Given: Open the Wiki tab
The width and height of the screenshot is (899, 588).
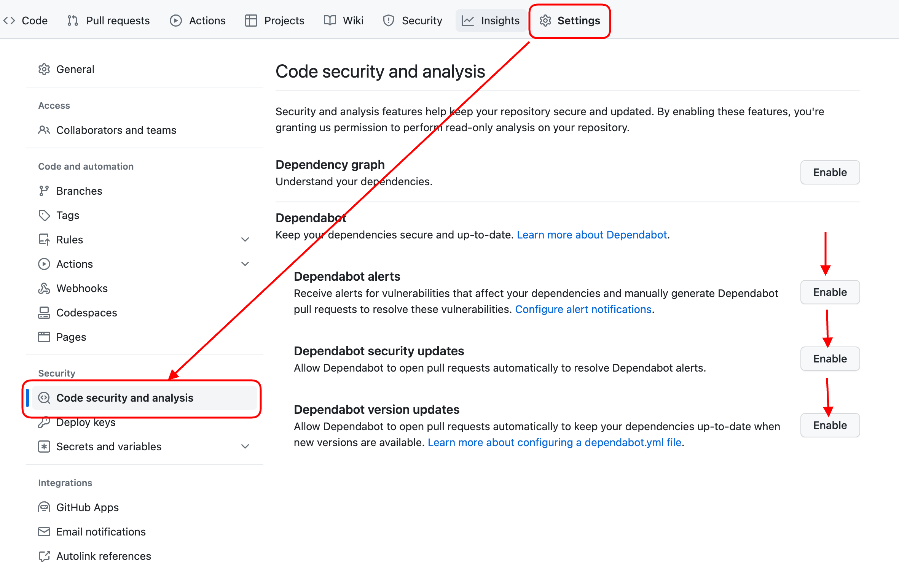Looking at the screenshot, I should click(x=343, y=21).
